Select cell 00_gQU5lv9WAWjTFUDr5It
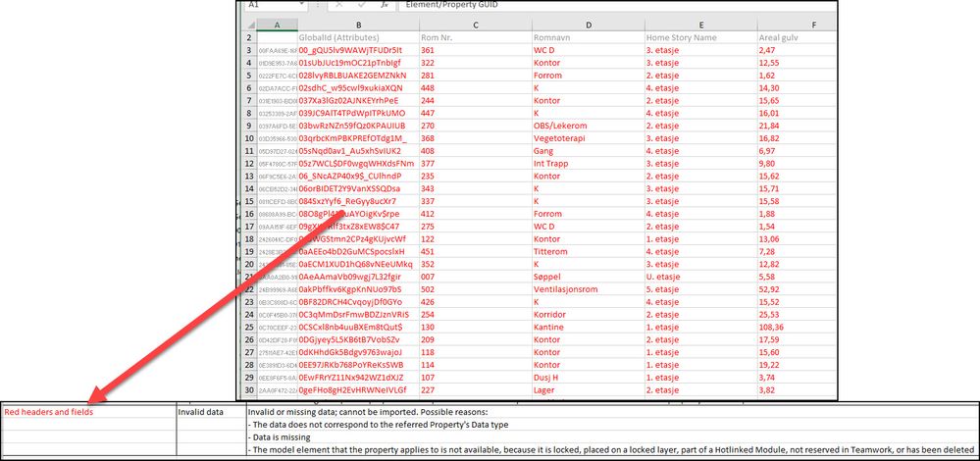 [358, 50]
